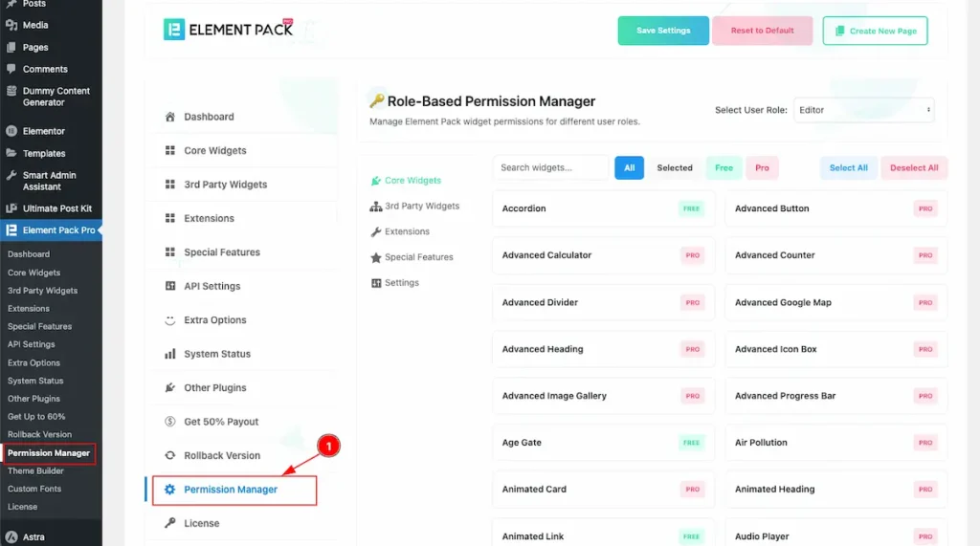Toggle the Accordion widget permission card
Screen dimensions: 980x546
tap(603, 208)
